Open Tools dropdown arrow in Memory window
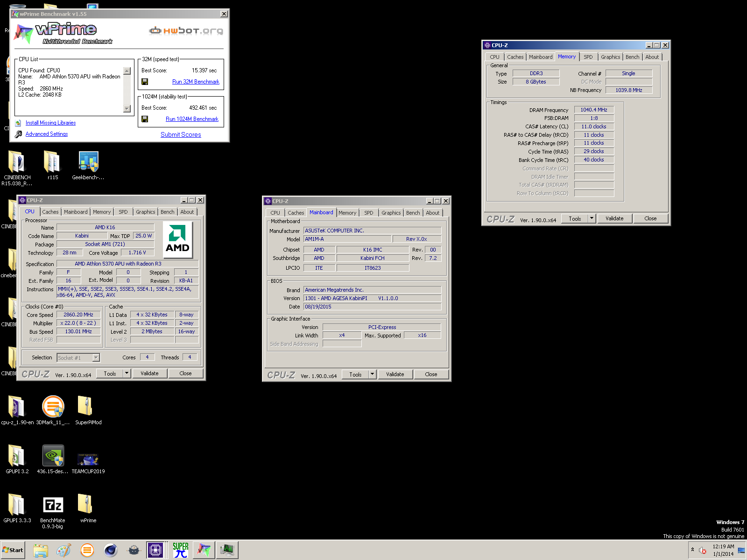Viewport: 747px width, 560px height. (592, 218)
